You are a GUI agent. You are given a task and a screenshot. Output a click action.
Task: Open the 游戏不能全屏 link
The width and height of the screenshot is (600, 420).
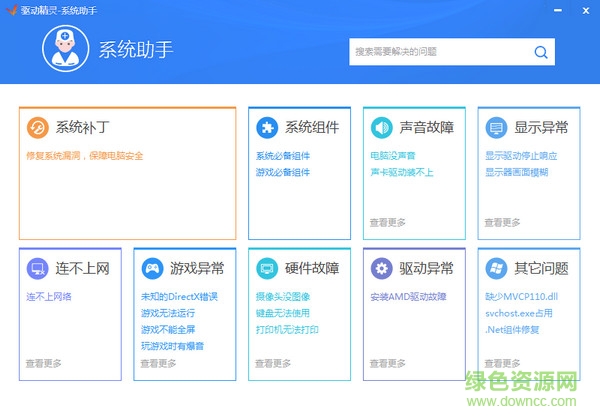pos(168,329)
